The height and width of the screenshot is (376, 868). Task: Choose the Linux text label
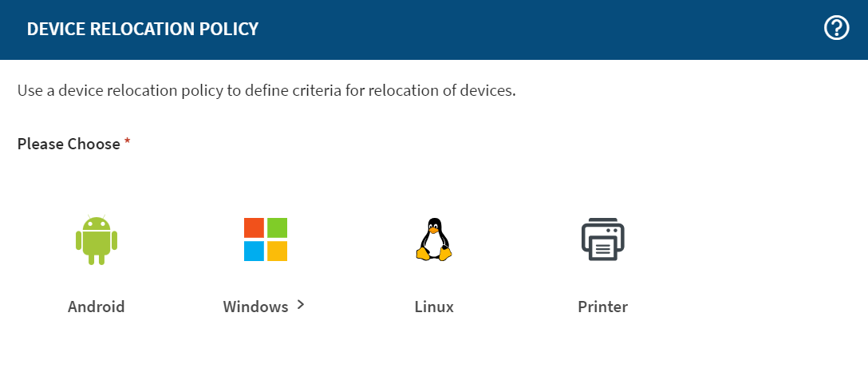coord(434,307)
